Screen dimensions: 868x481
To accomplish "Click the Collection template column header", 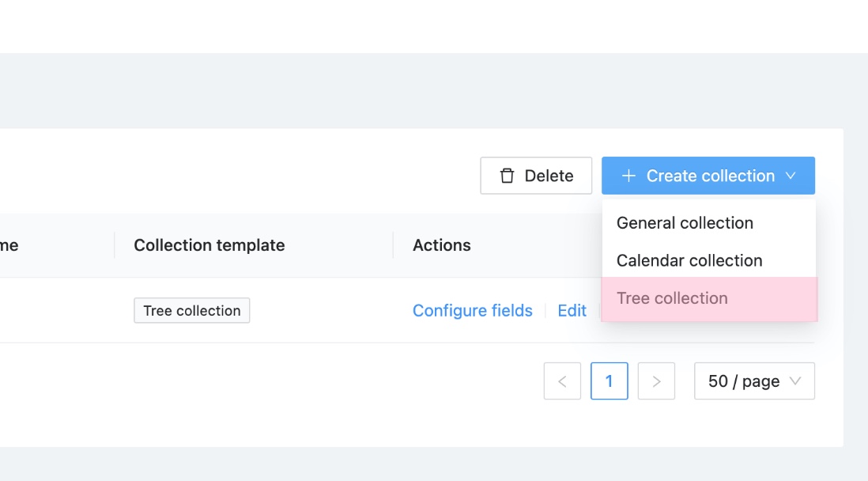I will tap(209, 245).
